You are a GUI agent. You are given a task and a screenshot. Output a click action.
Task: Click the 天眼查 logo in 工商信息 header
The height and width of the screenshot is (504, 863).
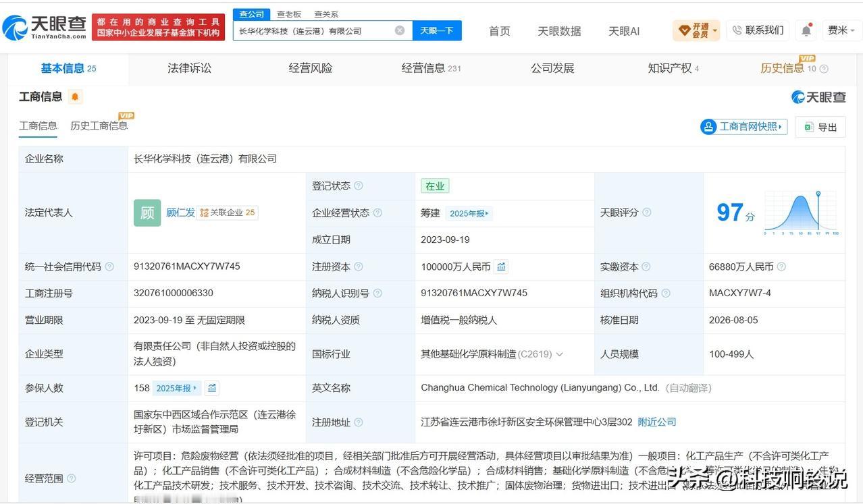click(x=818, y=97)
